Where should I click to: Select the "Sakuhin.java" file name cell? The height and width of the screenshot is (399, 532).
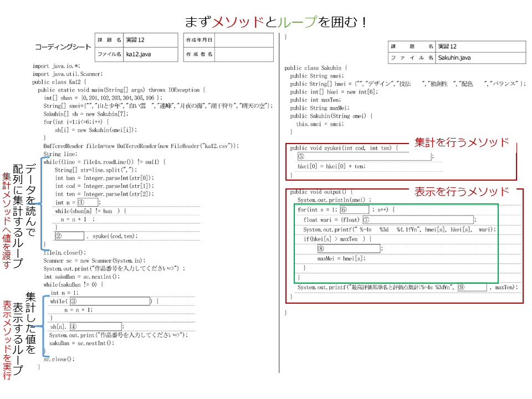pyautogui.click(x=480, y=58)
